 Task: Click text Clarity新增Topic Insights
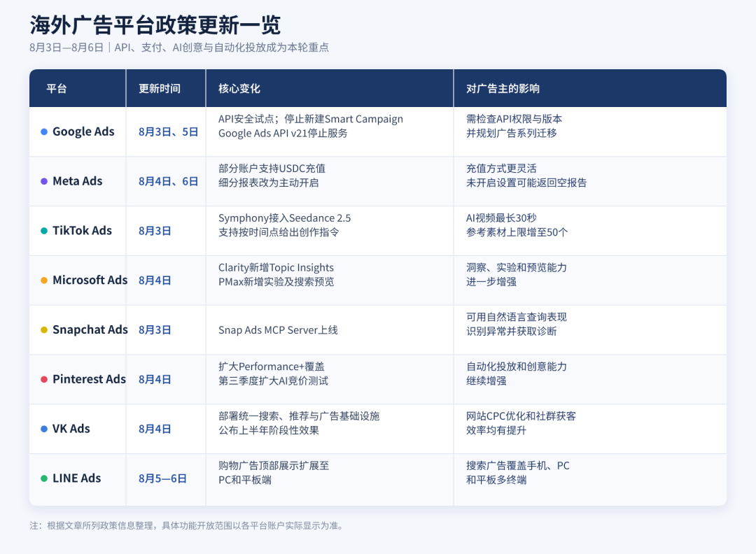point(276,268)
